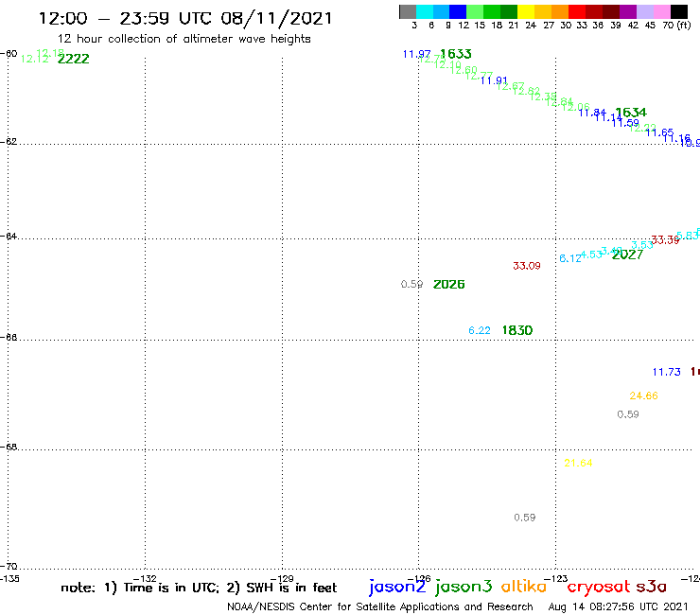Click the blue 11.73 value

(x=667, y=372)
